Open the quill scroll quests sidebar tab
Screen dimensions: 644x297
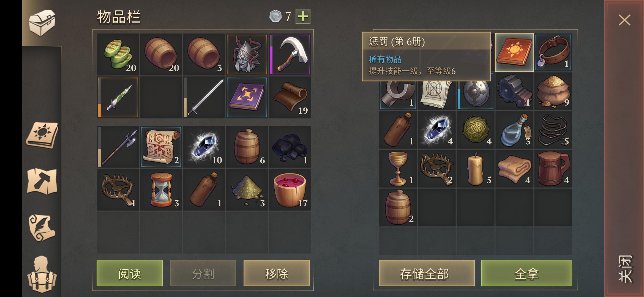tap(42, 228)
